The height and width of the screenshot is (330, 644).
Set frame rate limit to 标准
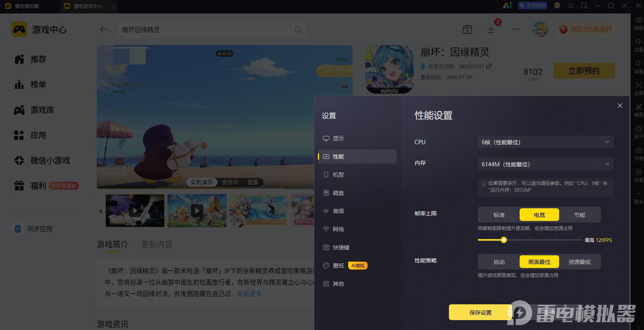pyautogui.click(x=499, y=215)
